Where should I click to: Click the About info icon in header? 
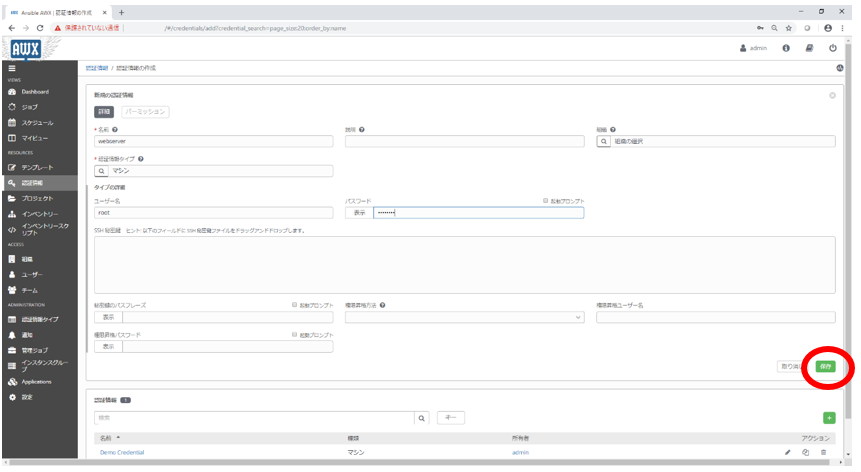(786, 47)
